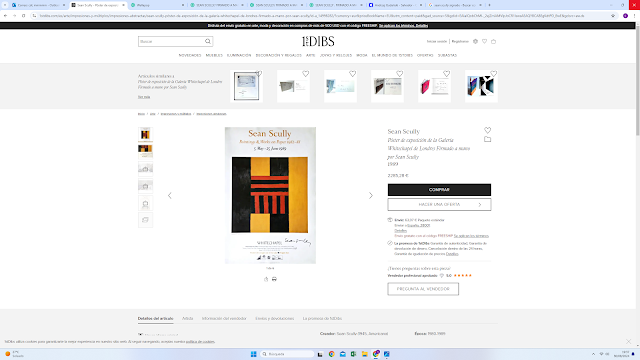Image resolution: width=640 pixels, height=360 pixels.
Task: Open File Explorer from the taskbar
Action: pyautogui.click(x=364, y=354)
